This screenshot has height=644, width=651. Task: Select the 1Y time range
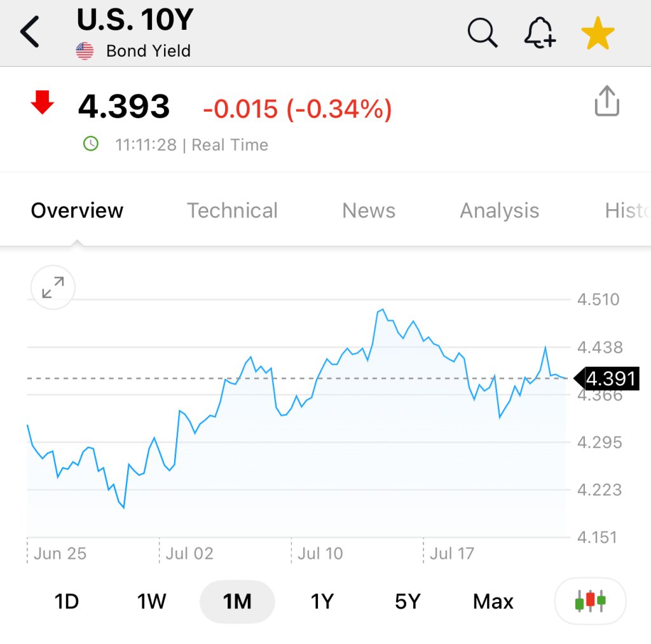322,601
